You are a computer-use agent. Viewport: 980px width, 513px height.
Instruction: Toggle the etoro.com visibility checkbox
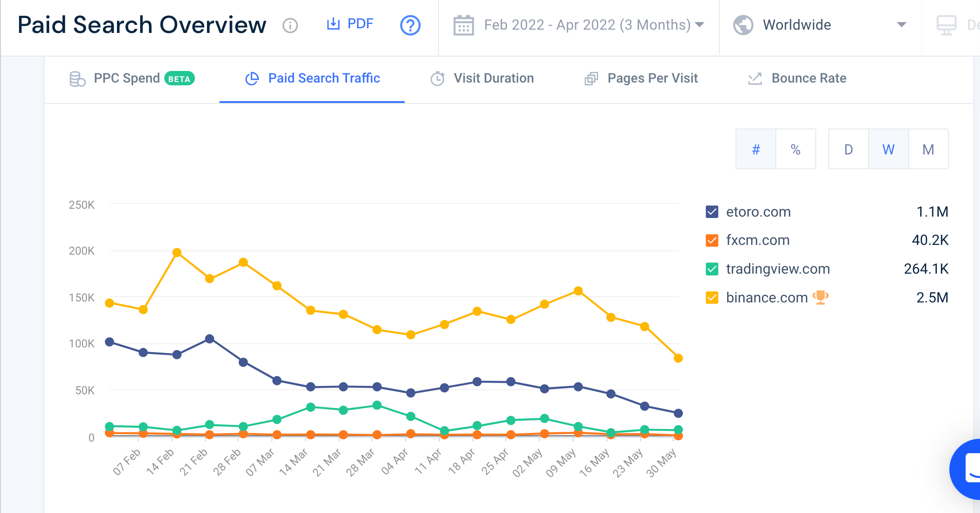click(712, 212)
